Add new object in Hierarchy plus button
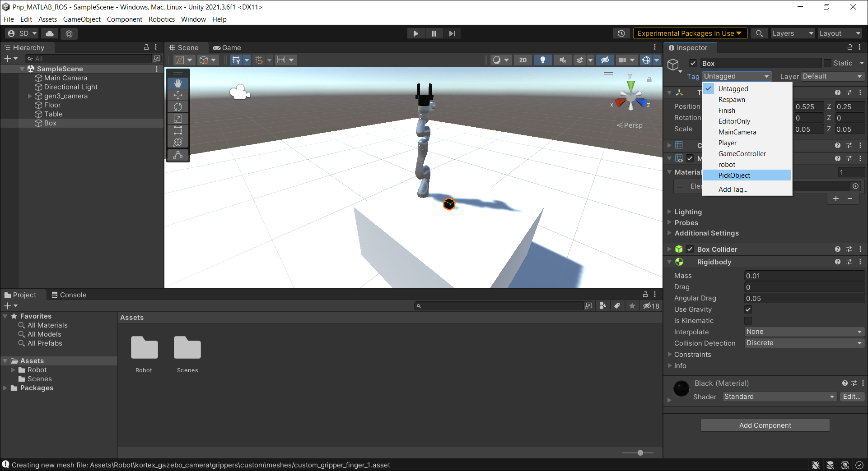The height and width of the screenshot is (471, 868). pyautogui.click(x=10, y=59)
